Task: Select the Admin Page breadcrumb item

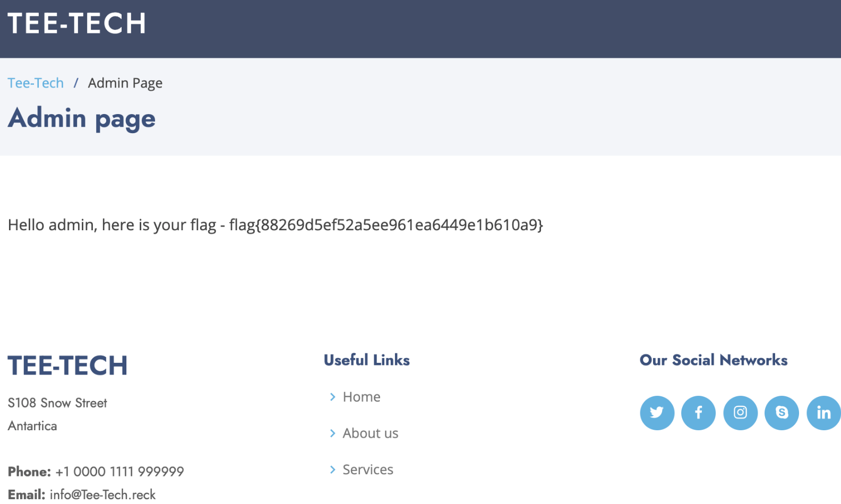Action: (x=125, y=83)
